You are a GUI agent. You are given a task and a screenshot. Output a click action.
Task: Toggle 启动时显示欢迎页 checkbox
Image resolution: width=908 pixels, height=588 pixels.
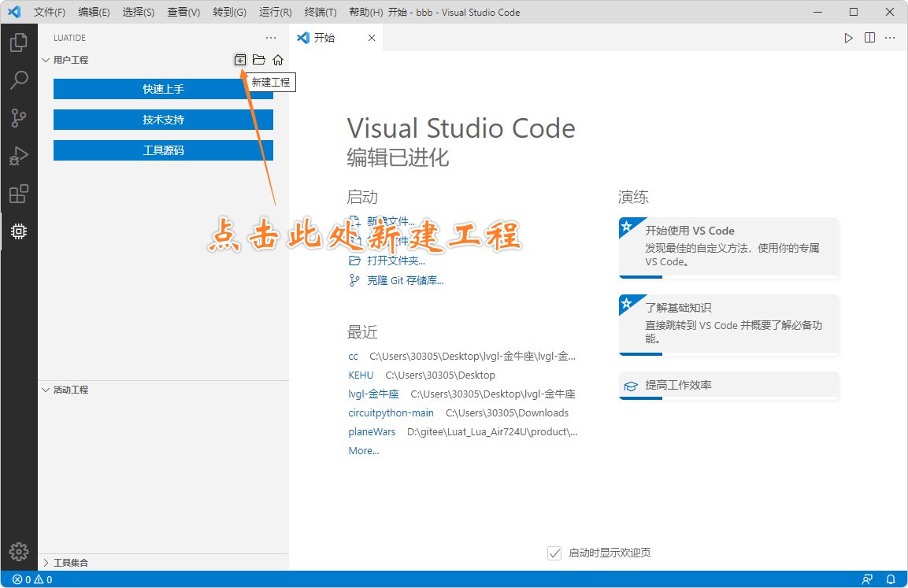click(554, 553)
